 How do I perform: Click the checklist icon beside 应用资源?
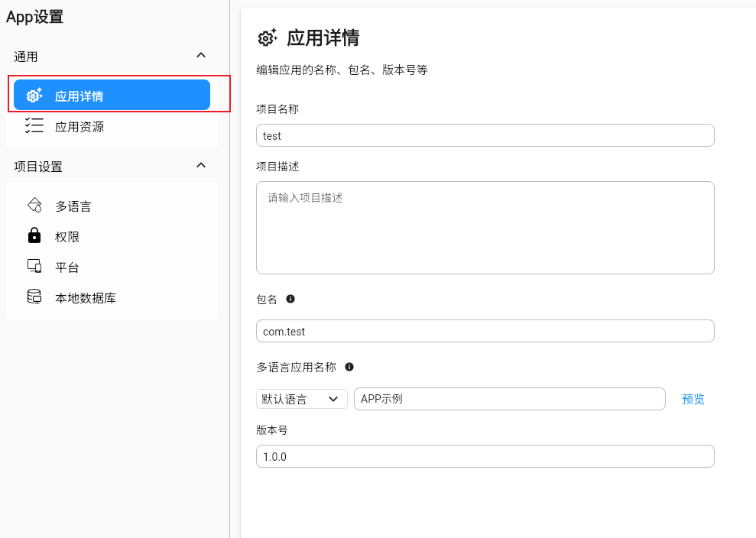coord(34,125)
